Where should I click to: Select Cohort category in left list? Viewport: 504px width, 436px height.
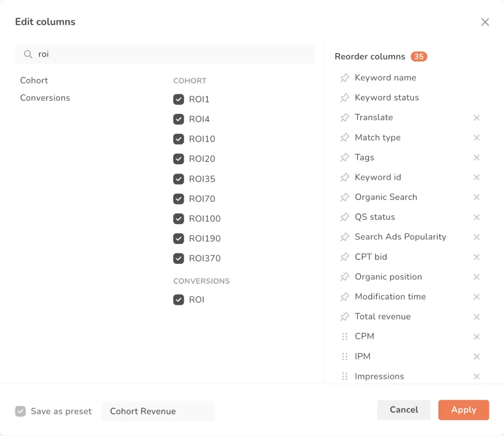coord(34,80)
